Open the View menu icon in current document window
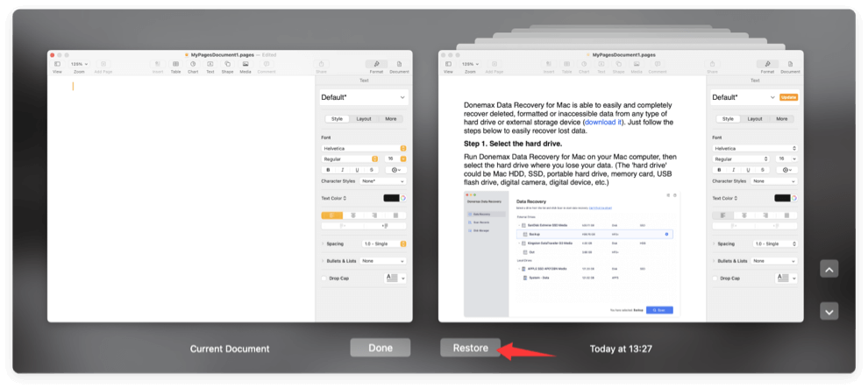This screenshot has width=868, height=388. pos(58,64)
